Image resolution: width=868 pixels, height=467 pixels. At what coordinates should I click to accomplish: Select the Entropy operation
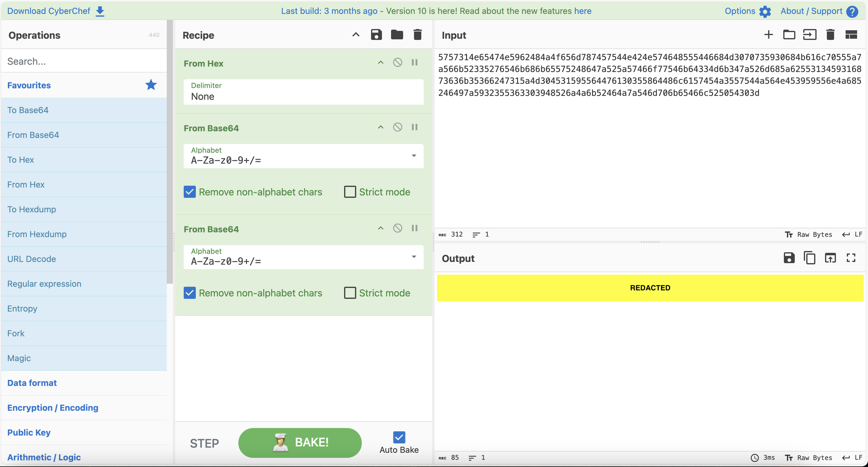[84, 309]
